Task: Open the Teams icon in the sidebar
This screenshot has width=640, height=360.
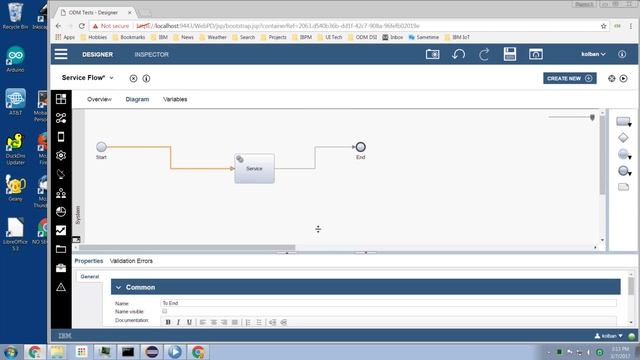Action: 61,193
